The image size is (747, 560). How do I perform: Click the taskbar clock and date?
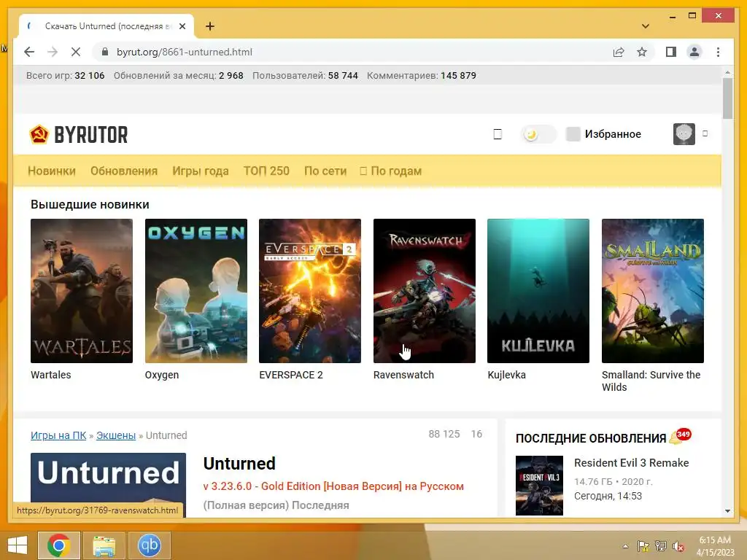pos(715,546)
